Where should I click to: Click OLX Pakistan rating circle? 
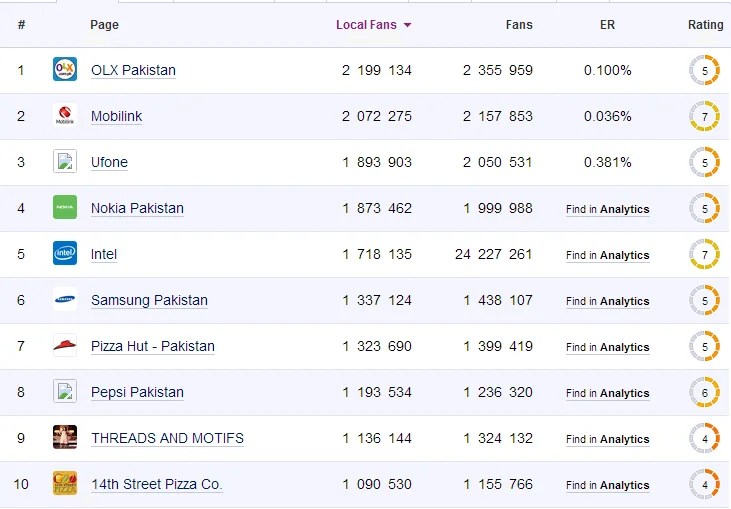[x=704, y=70]
